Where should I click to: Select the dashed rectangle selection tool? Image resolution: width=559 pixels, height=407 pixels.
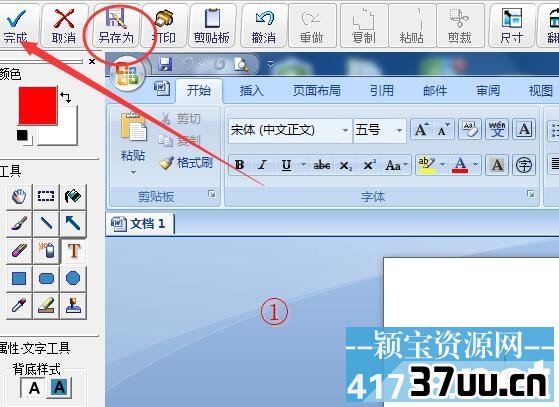coord(46,196)
